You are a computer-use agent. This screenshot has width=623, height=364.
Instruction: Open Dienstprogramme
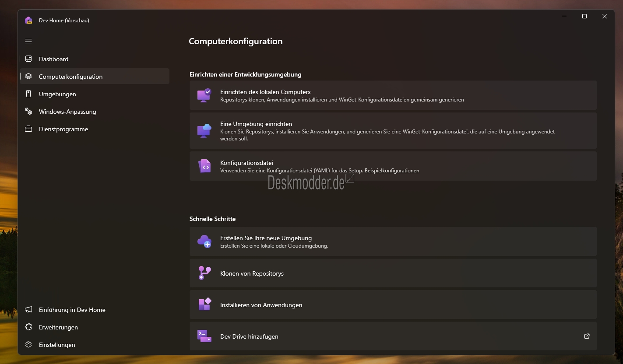pos(95,129)
